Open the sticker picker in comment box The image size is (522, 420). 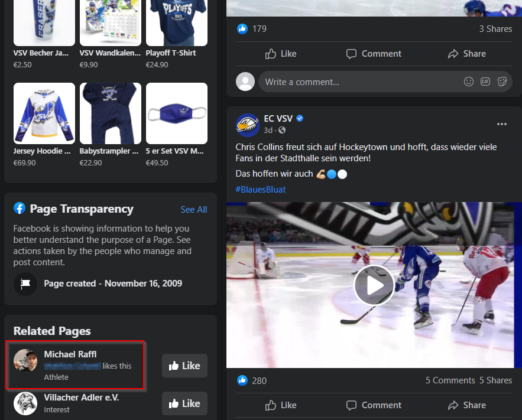[502, 82]
